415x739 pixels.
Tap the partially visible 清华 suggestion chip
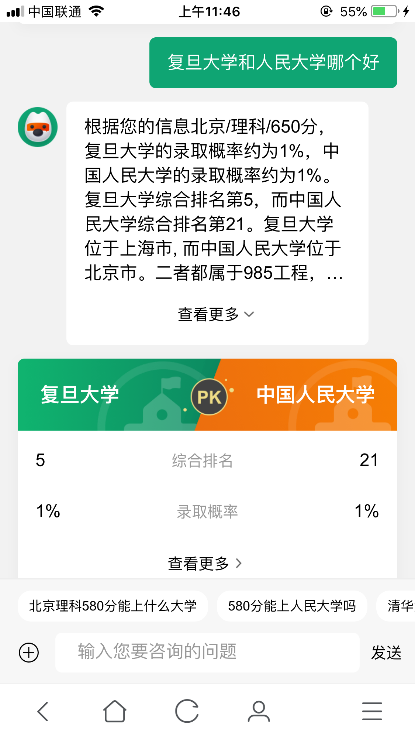coord(396,606)
